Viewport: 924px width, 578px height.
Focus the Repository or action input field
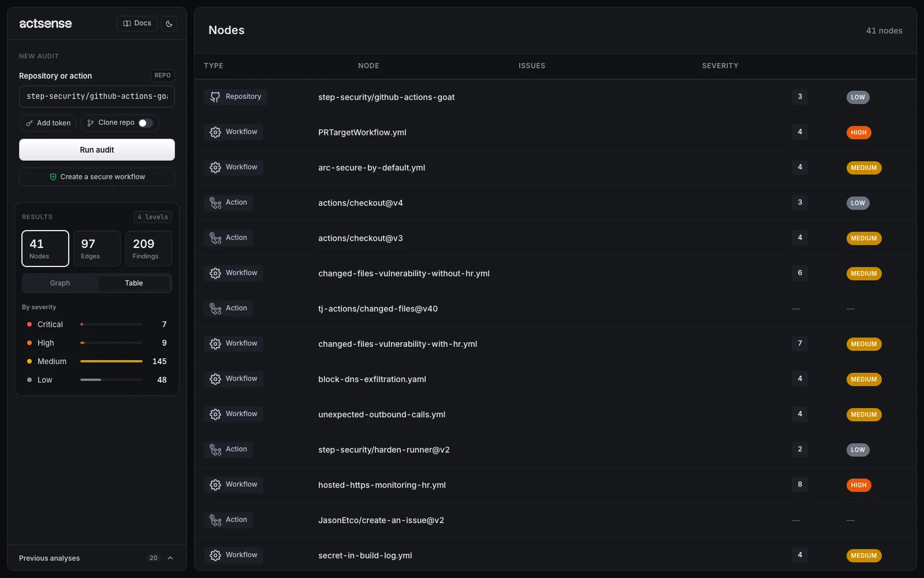point(97,97)
